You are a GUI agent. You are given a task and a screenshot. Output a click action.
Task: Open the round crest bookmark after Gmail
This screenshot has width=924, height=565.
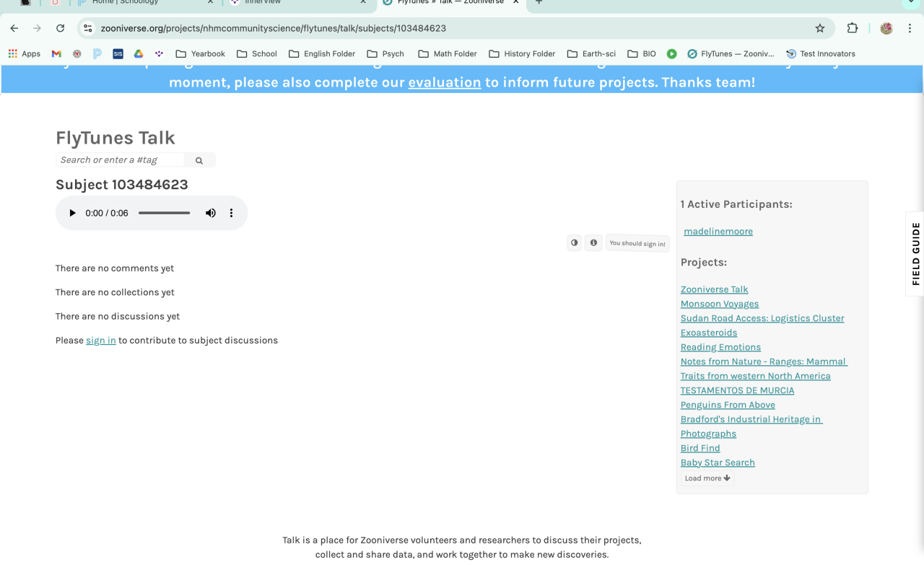77,53
